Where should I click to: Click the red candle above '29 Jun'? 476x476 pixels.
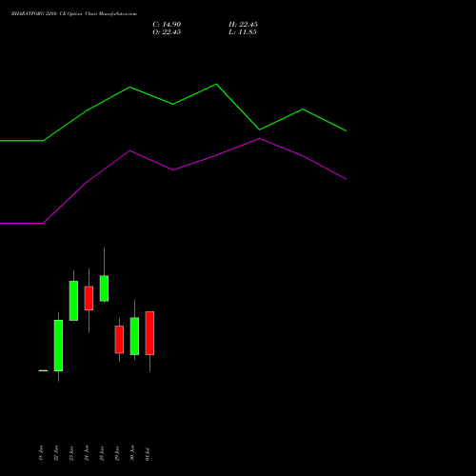click(x=119, y=340)
